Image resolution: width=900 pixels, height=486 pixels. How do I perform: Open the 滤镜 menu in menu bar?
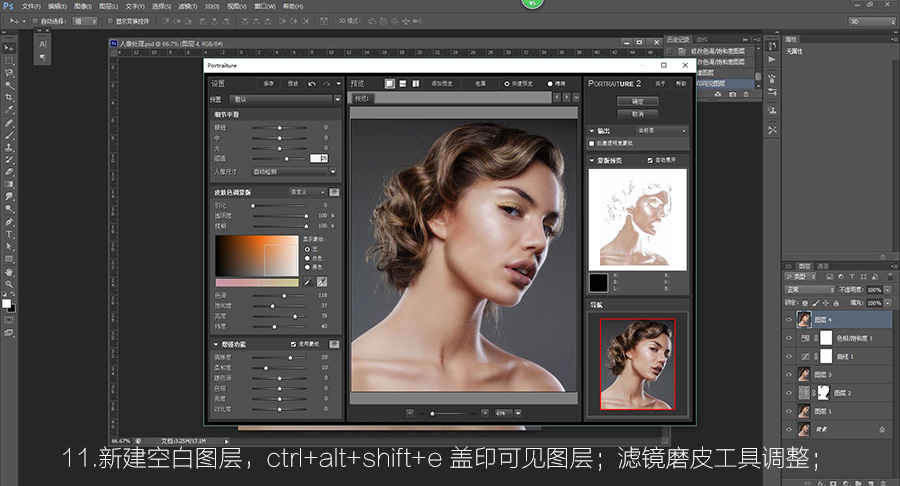[188, 5]
